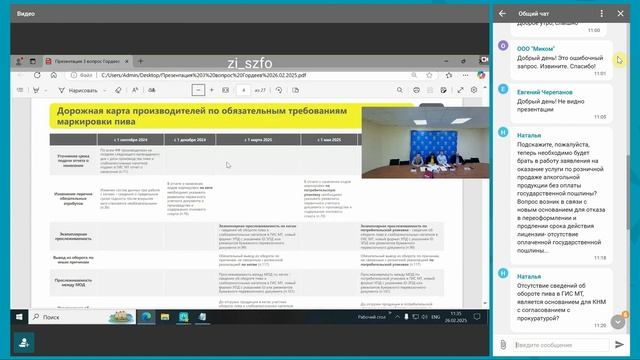Enter full screen PDF view
Viewport: 640px width, 360px height.
tap(460, 90)
